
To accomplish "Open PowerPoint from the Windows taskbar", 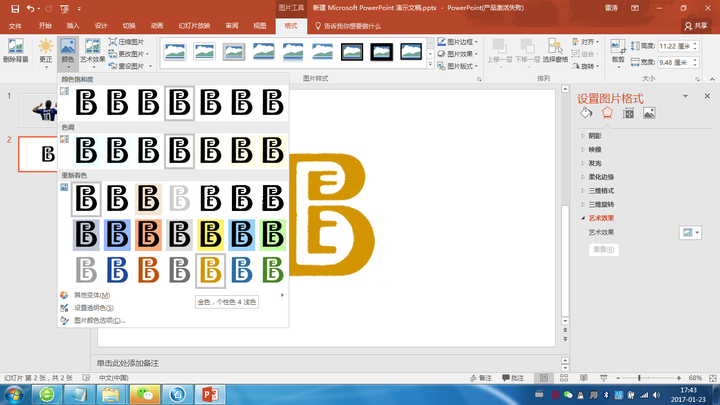I will click(210, 394).
